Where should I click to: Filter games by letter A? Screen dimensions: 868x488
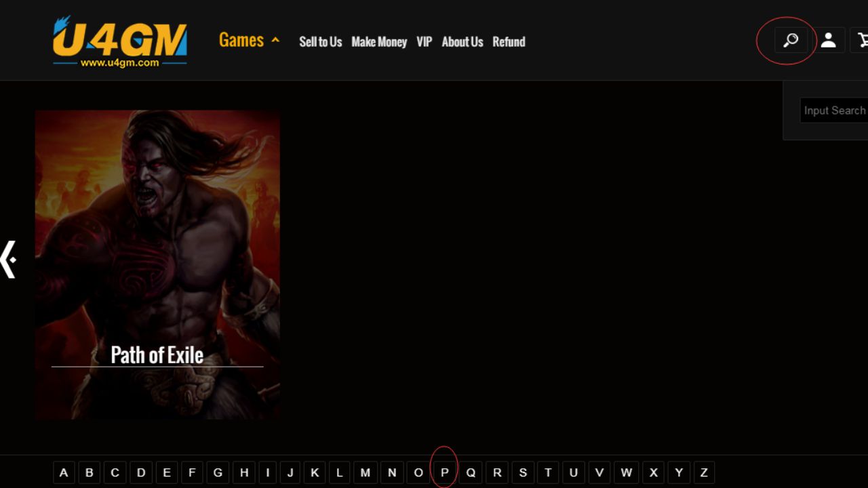click(64, 472)
